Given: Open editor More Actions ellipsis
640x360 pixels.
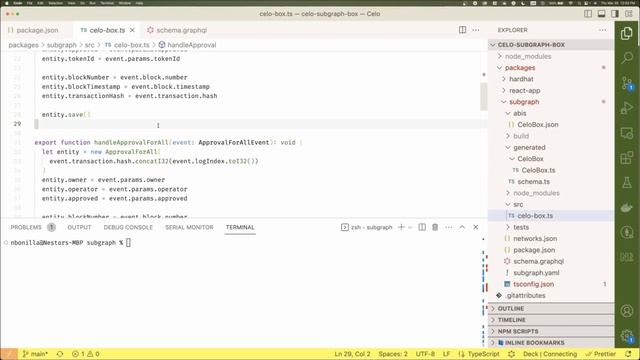Looking at the screenshot, I should click(x=476, y=30).
